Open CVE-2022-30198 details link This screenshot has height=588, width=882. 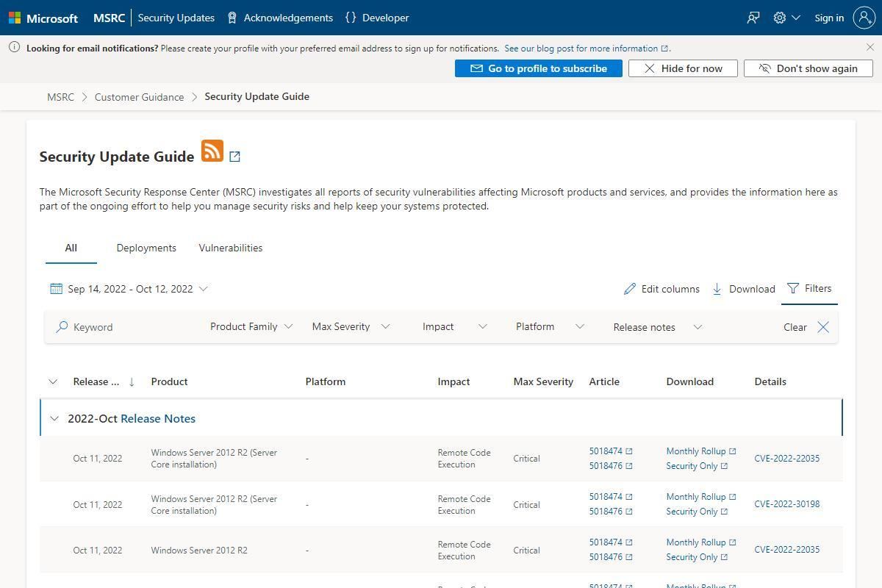(x=786, y=504)
